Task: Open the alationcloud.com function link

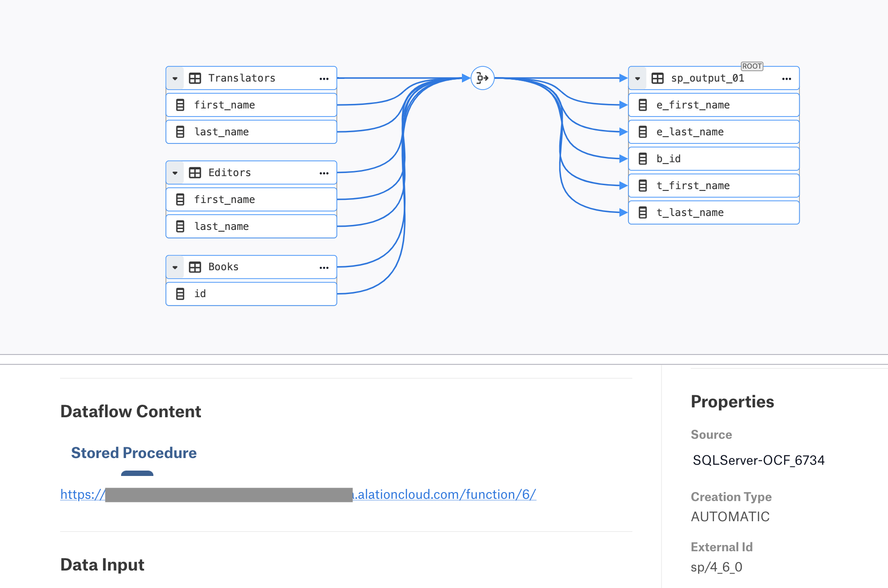Action: point(298,494)
